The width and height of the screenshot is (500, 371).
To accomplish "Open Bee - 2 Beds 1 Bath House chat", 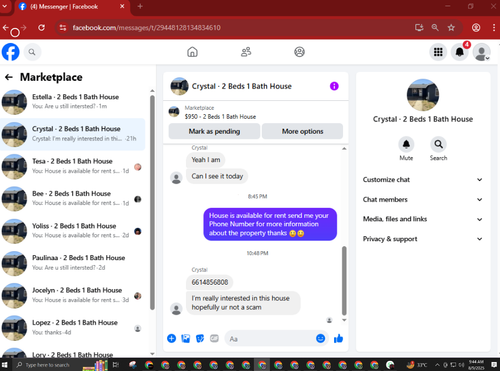I will [73, 199].
